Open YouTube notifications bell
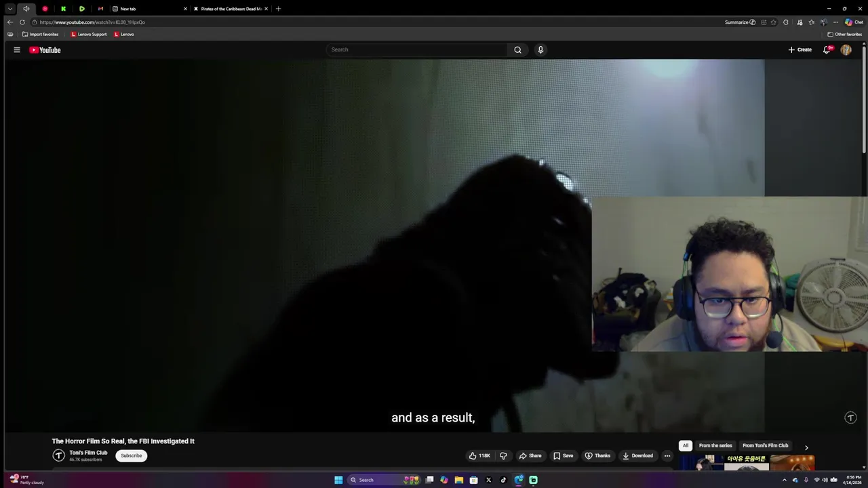 tap(827, 49)
